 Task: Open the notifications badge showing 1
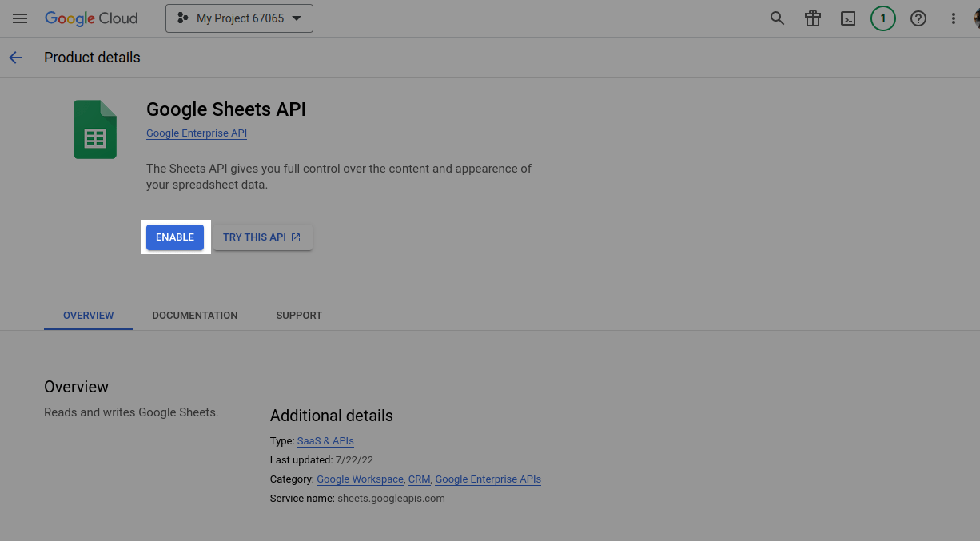882,18
